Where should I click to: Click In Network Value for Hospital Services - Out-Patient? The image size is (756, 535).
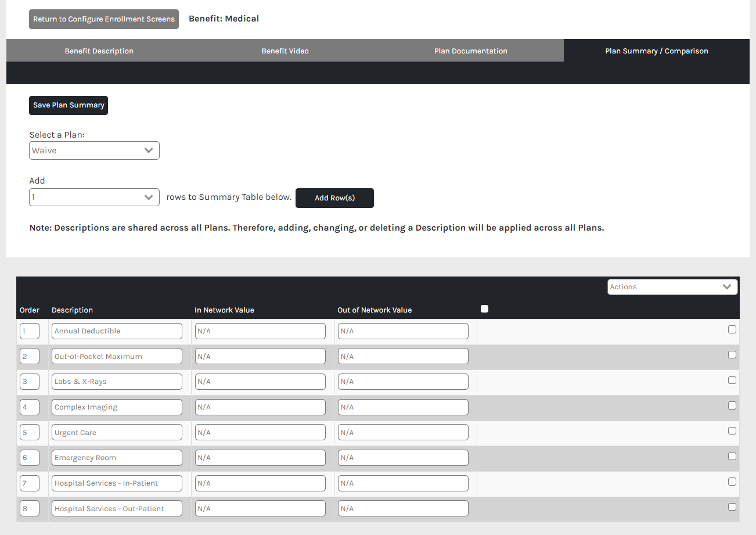click(x=260, y=508)
